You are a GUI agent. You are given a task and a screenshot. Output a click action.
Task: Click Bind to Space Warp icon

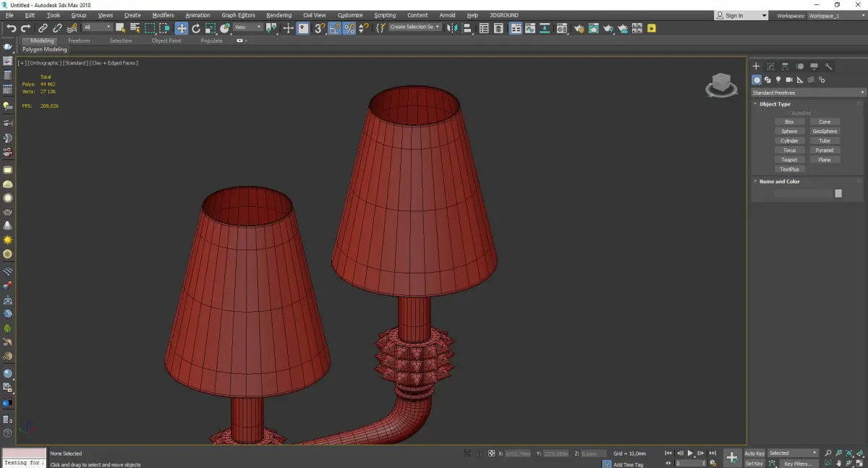(72, 28)
